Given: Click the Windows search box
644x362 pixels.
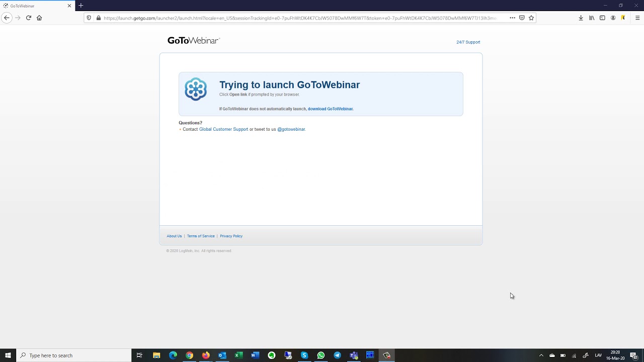Looking at the screenshot, I should click(x=73, y=355).
